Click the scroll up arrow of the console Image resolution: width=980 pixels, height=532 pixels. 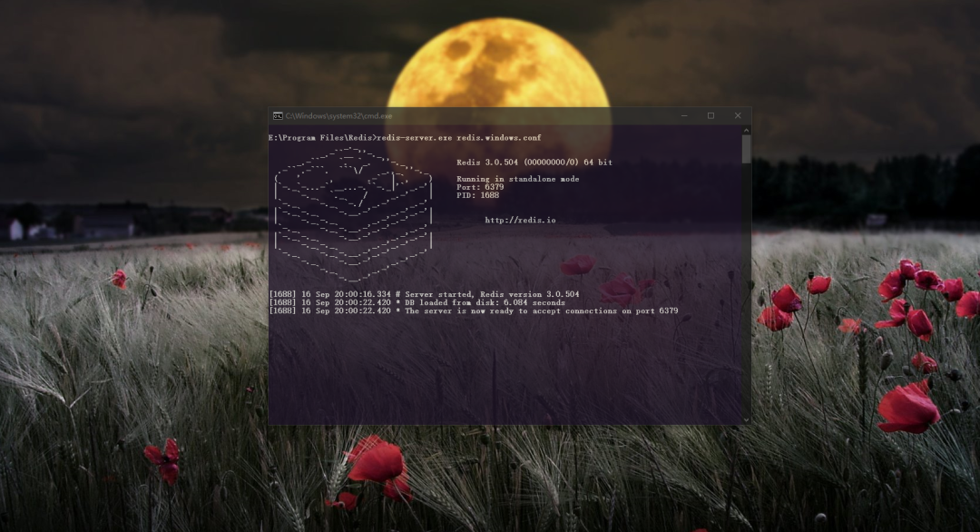(x=746, y=130)
